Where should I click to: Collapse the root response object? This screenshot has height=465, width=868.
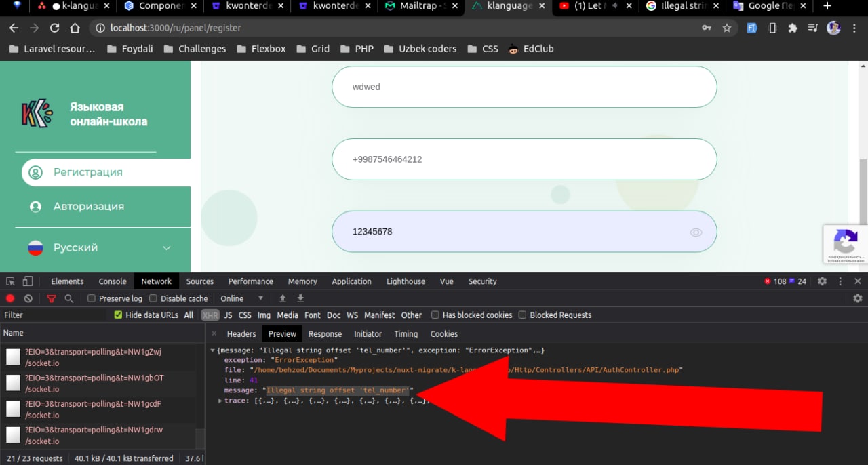pyautogui.click(x=212, y=350)
